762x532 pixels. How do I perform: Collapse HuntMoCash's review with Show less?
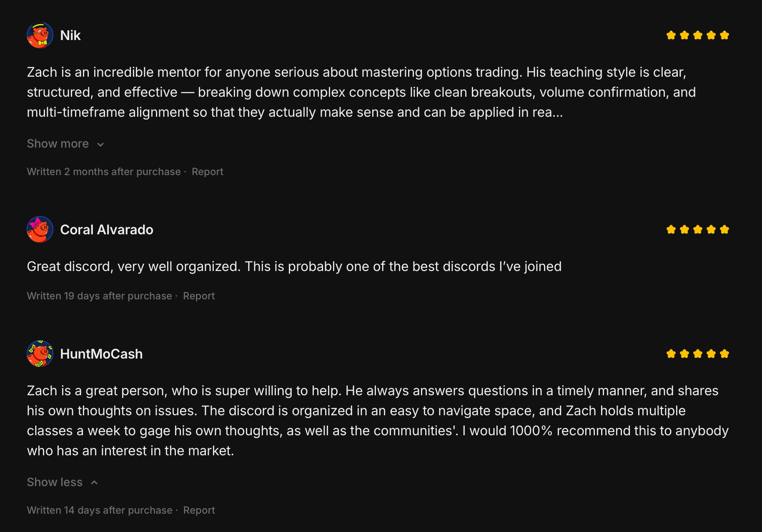click(55, 482)
